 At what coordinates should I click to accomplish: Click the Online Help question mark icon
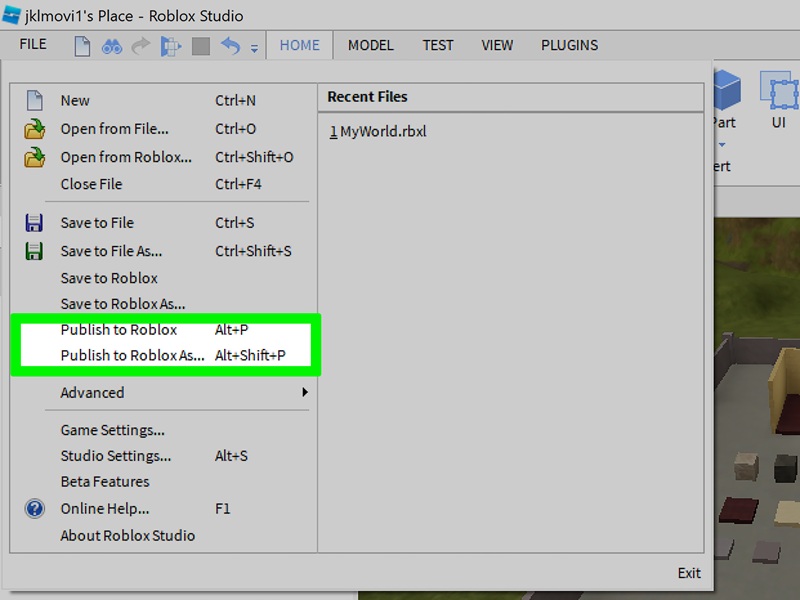[x=36, y=508]
